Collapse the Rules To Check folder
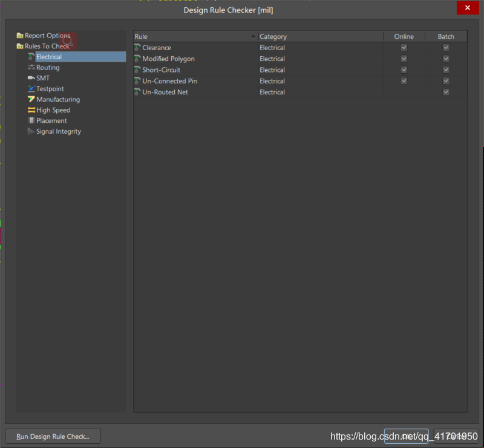This screenshot has height=448, width=484. (20, 47)
